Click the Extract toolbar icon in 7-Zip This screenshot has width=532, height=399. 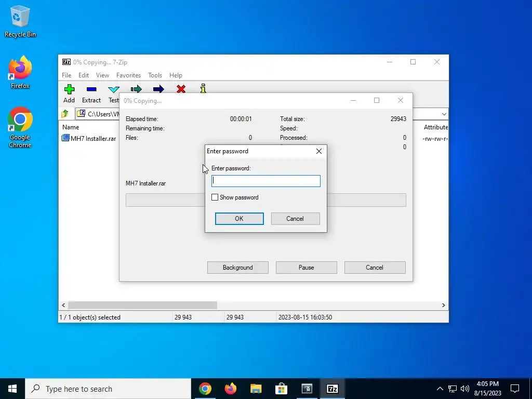pos(91,89)
